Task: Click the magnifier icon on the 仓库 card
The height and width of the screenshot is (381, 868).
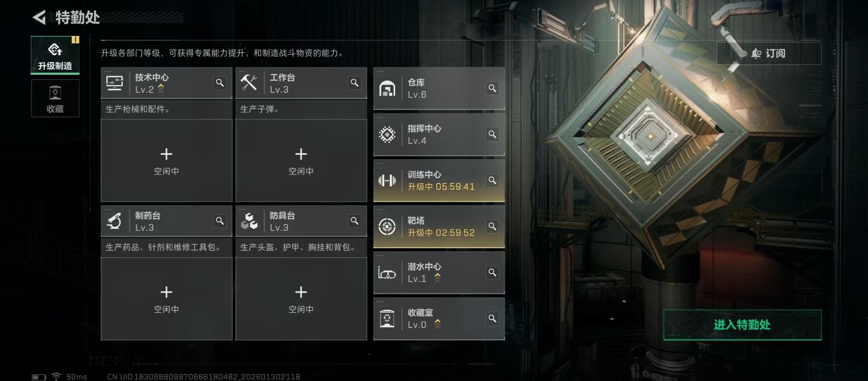Action: tap(492, 88)
